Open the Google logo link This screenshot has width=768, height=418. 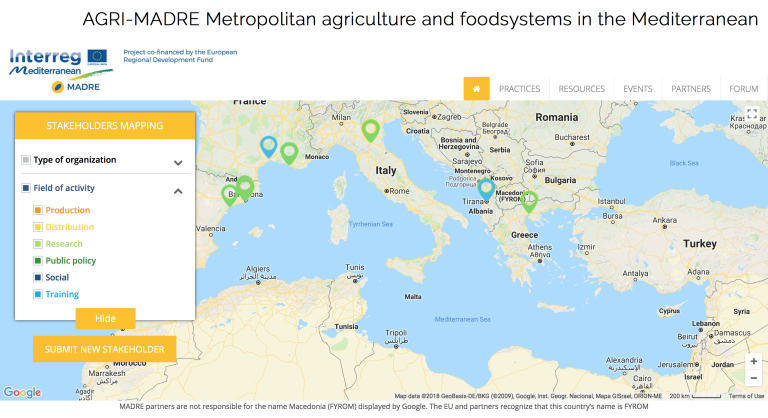pyautogui.click(x=23, y=393)
